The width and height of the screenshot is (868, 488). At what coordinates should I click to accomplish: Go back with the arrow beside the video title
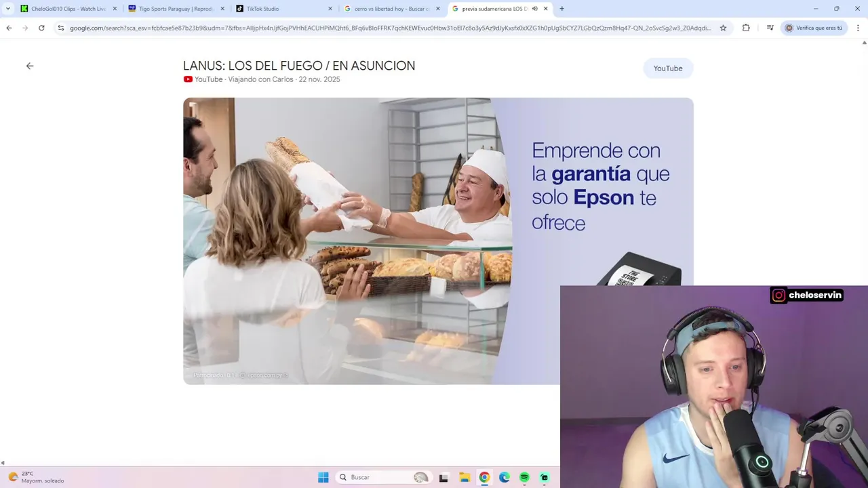pos(30,66)
